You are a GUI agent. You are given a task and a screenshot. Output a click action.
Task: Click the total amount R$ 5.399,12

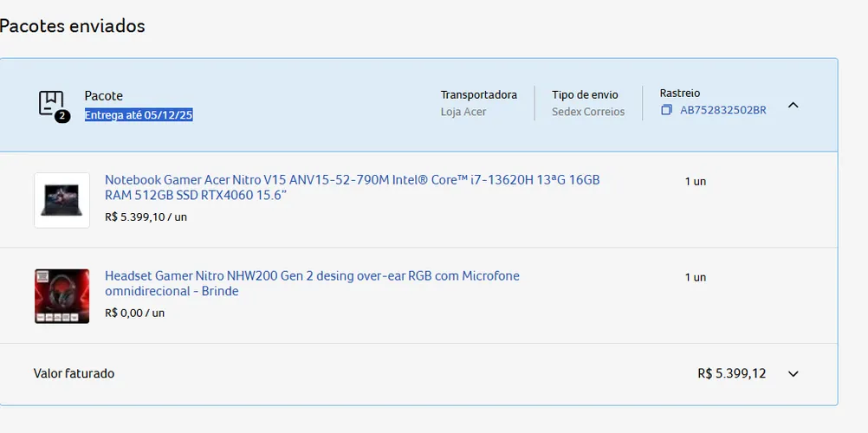732,373
